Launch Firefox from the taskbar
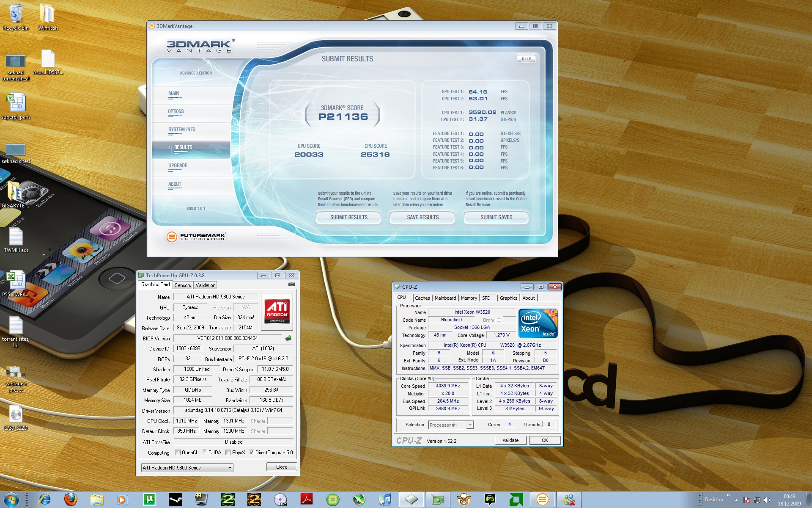The width and height of the screenshot is (812, 508). click(x=71, y=500)
